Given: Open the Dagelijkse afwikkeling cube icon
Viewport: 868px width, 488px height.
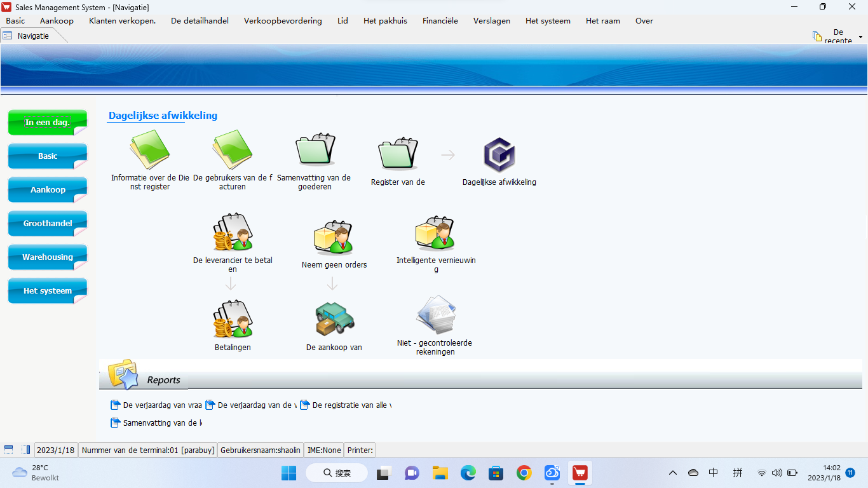Looking at the screenshot, I should click(499, 155).
